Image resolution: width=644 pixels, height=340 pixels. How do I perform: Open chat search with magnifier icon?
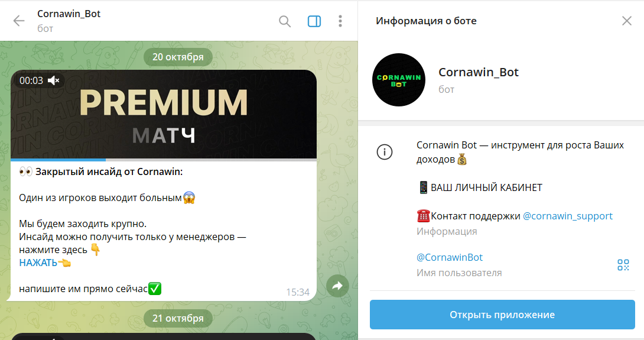click(285, 21)
